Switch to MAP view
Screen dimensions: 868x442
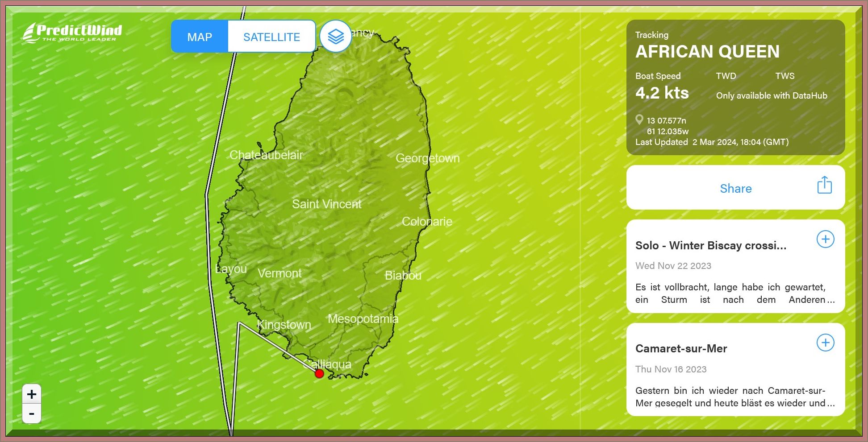pyautogui.click(x=200, y=37)
